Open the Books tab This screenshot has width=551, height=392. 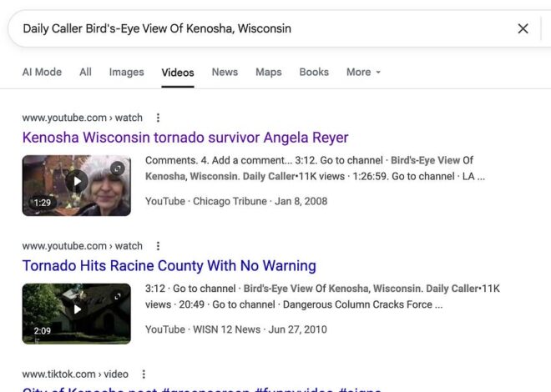point(314,72)
